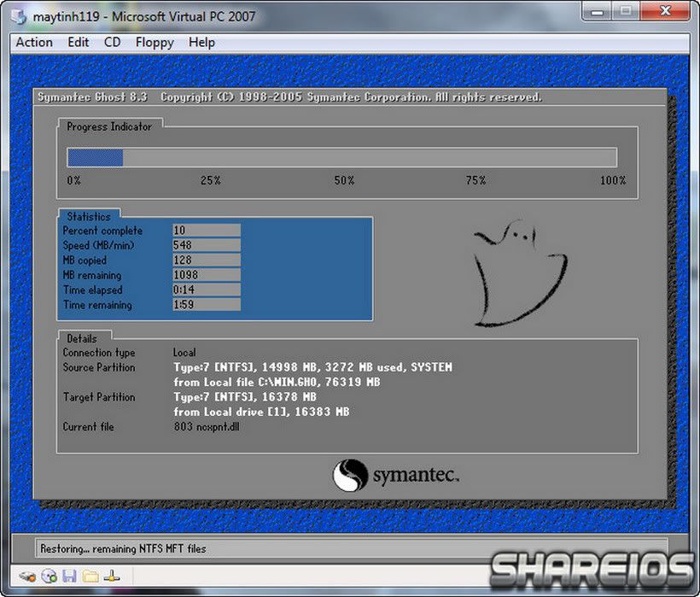Viewport: 700px width, 597px height.
Task: Click the Source Partition label
Action: click(x=99, y=367)
